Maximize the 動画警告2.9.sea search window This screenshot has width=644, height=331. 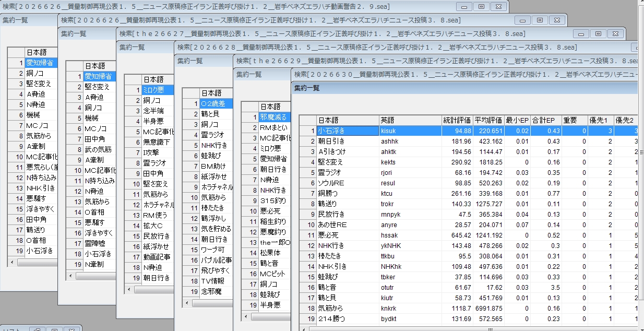pyautogui.click(x=481, y=6)
